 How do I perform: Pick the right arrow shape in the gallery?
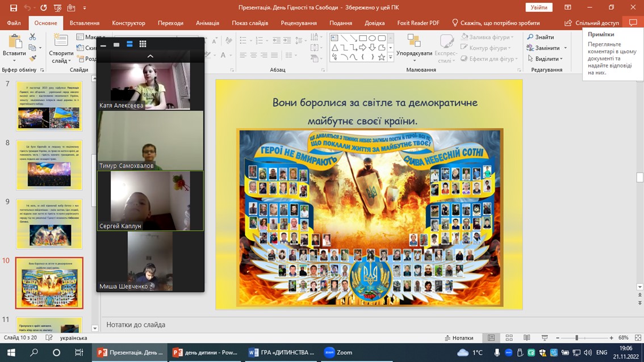(363, 48)
